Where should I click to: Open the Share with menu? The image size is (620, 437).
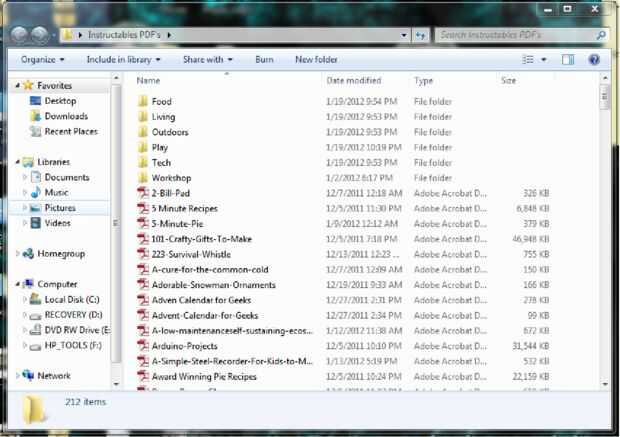[x=208, y=60]
